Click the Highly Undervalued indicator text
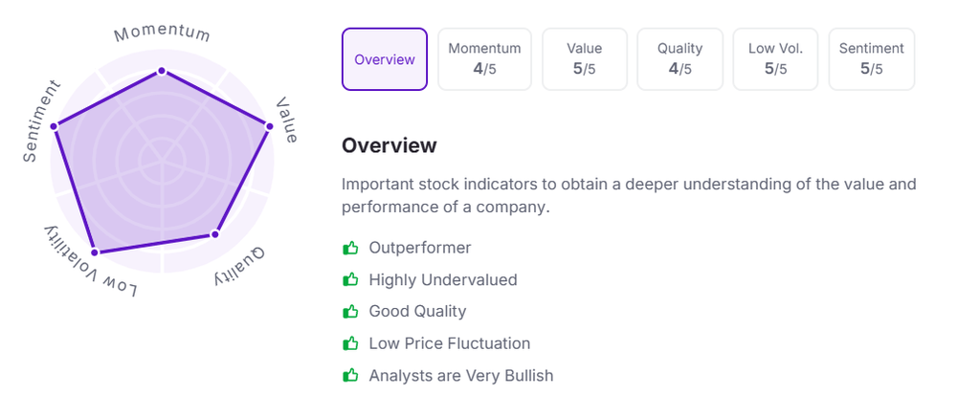This screenshot has height=417, width=980. (x=443, y=280)
